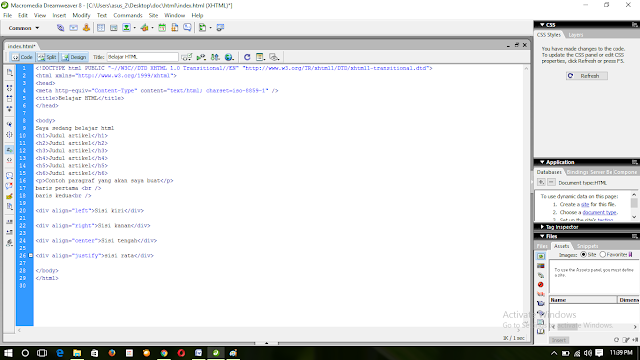Insert an Email Link from the toolbar
This screenshot has width=640, height=360.
coord(73,28)
